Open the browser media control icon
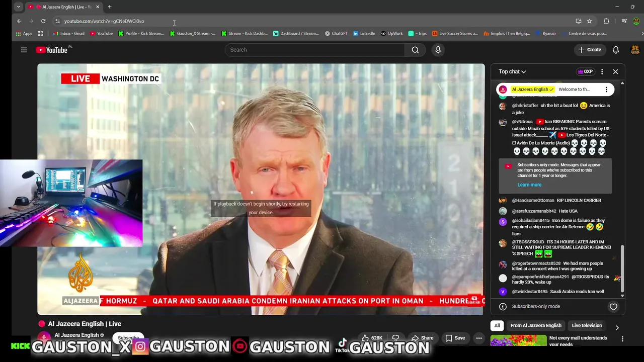 click(x=624, y=21)
